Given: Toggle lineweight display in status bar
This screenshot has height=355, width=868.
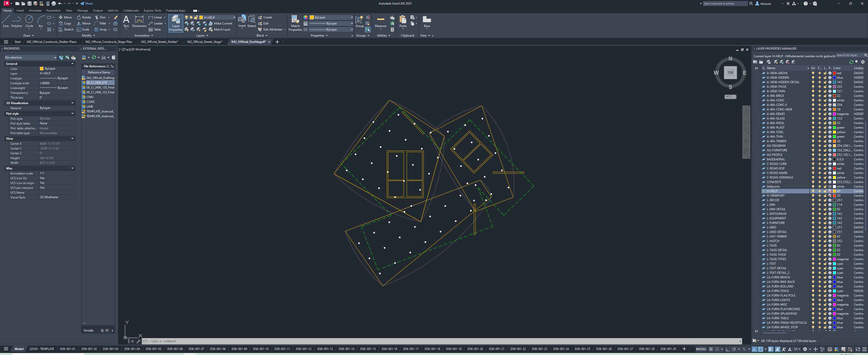Looking at the screenshot, I should 771,349.
